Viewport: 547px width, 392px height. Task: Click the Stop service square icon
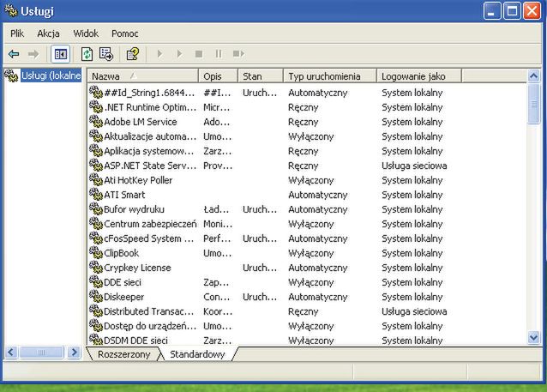tap(199, 54)
